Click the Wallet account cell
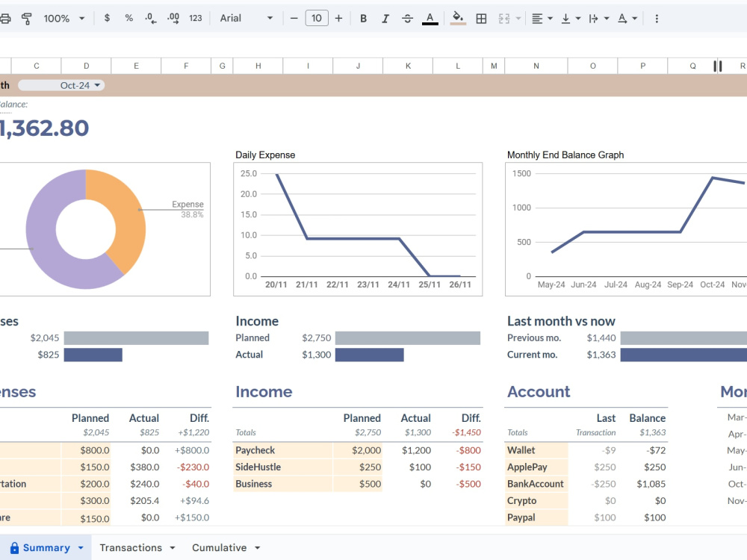Screen dimensions: 747x560 tap(536, 450)
